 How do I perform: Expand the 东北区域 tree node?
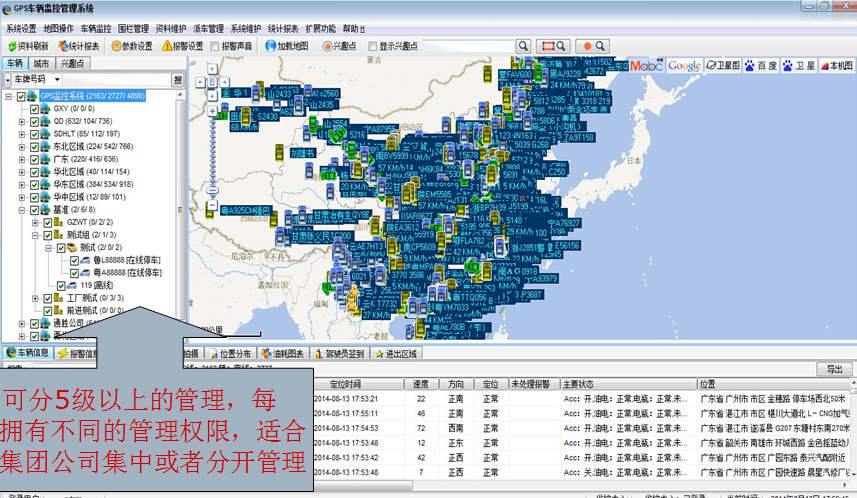pyautogui.click(x=22, y=146)
